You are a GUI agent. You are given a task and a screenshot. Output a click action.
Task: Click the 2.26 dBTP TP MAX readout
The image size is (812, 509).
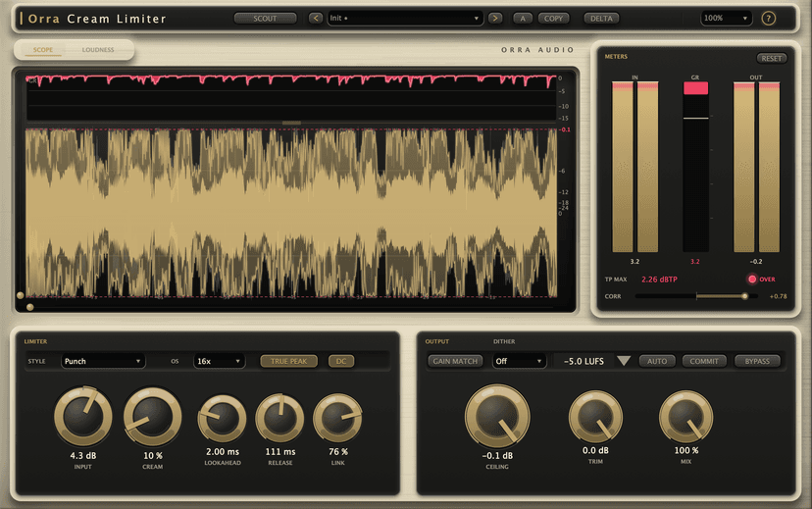(x=659, y=280)
